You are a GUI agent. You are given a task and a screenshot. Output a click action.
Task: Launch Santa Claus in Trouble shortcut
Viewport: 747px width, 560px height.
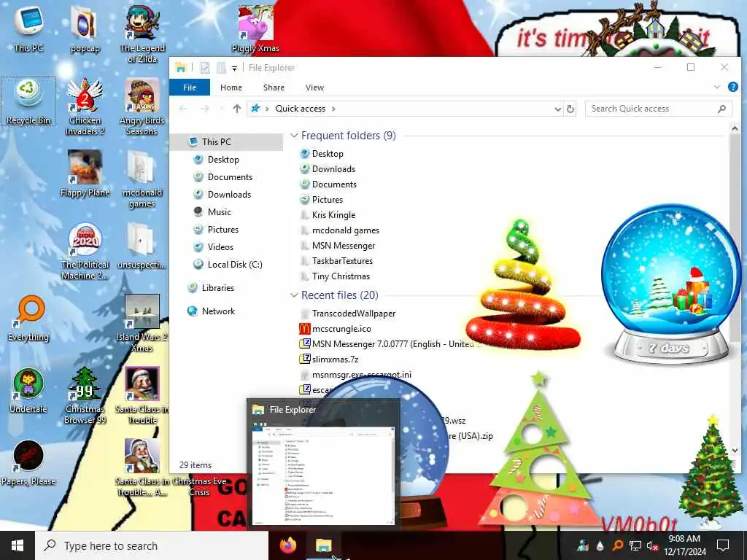142,395
